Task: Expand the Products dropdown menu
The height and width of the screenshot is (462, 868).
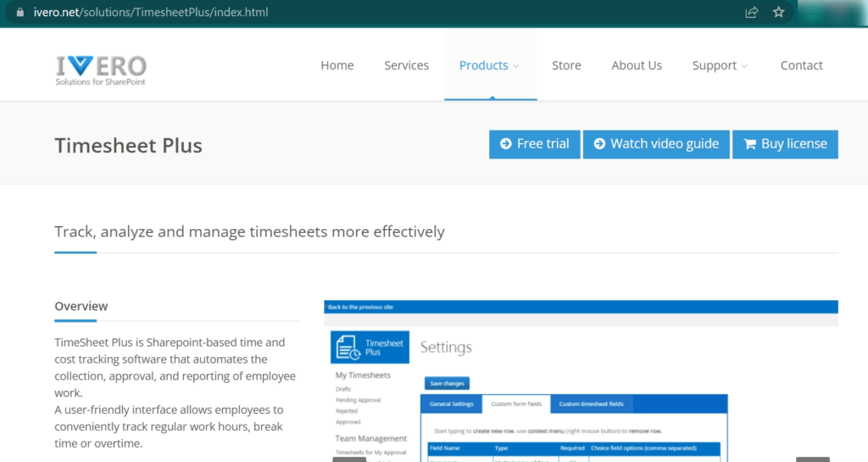Action: coord(490,65)
